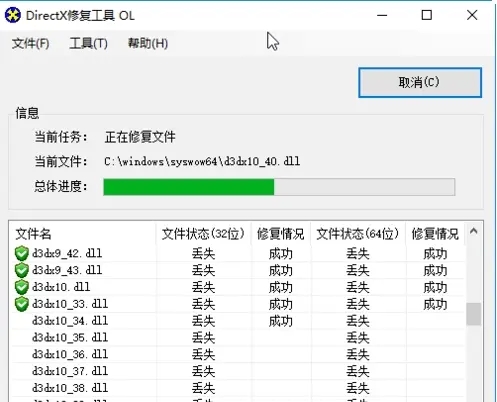This screenshot has height=402, width=497.
Task: Select the d3dx10_34.dll file name
Action: 70,321
